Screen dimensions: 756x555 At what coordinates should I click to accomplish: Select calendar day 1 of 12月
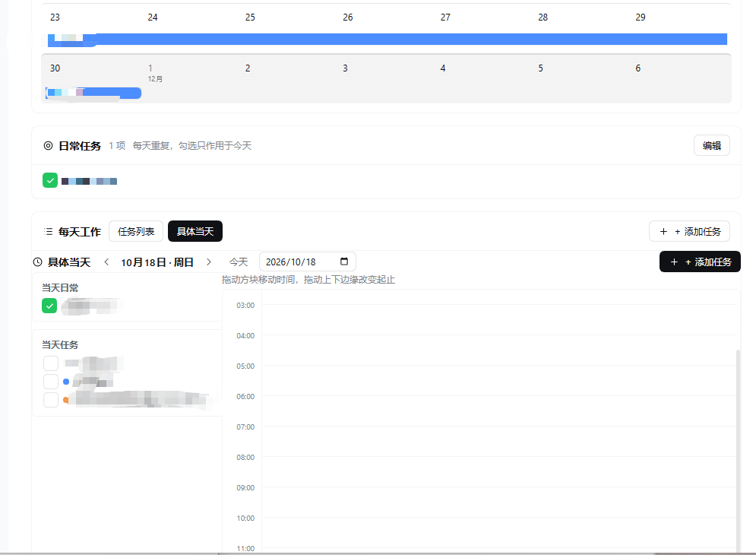coord(150,68)
